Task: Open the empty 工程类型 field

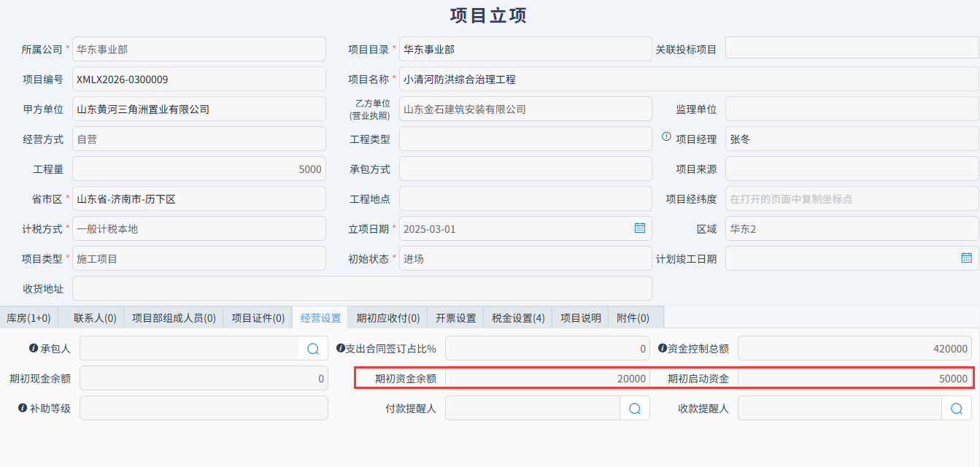Action: 525,139
